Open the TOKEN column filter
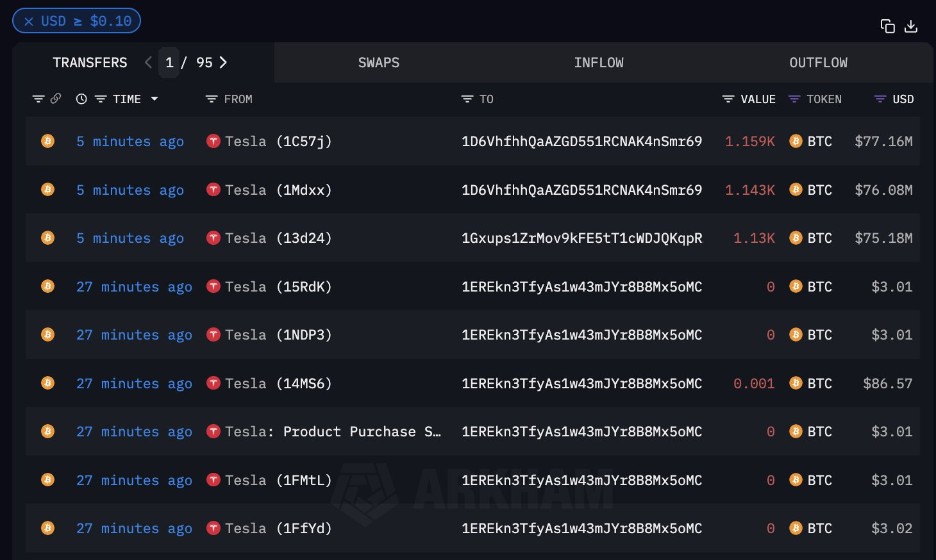 pyautogui.click(x=794, y=99)
